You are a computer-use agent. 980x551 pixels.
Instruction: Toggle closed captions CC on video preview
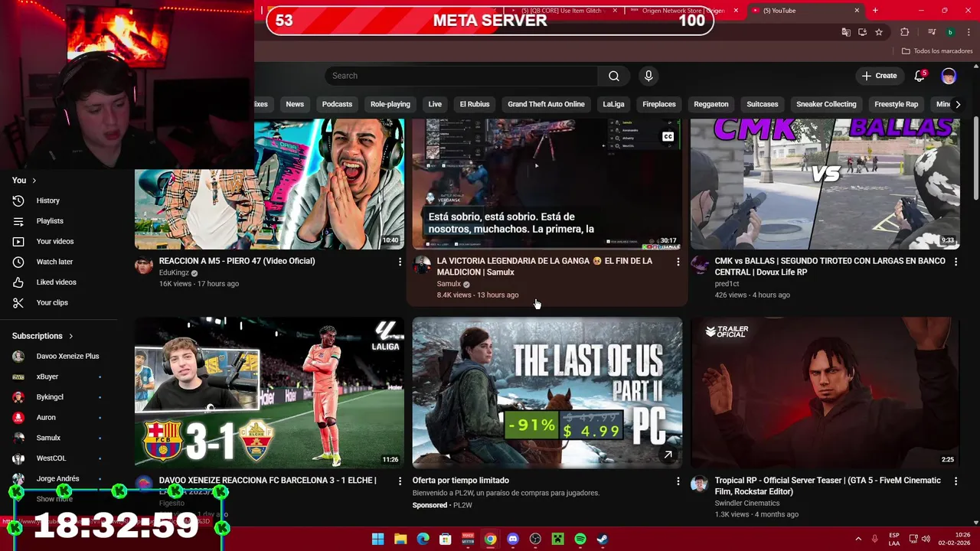click(668, 137)
